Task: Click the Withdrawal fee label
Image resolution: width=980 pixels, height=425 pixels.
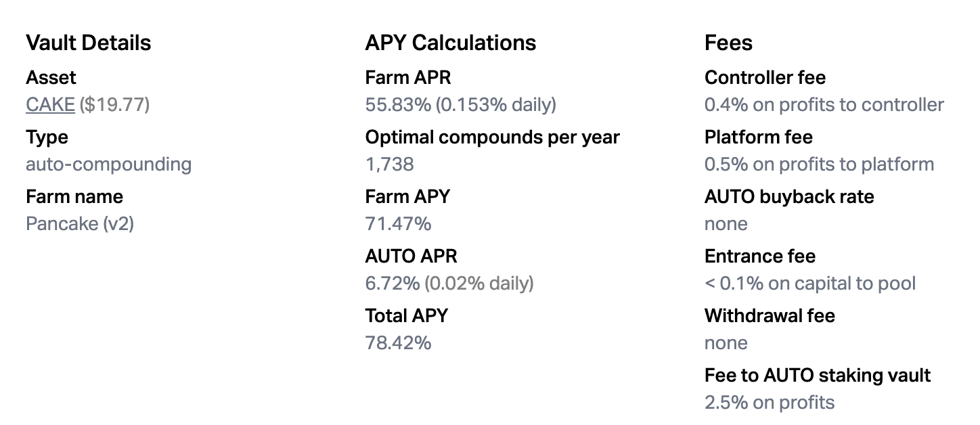Action: tap(770, 316)
